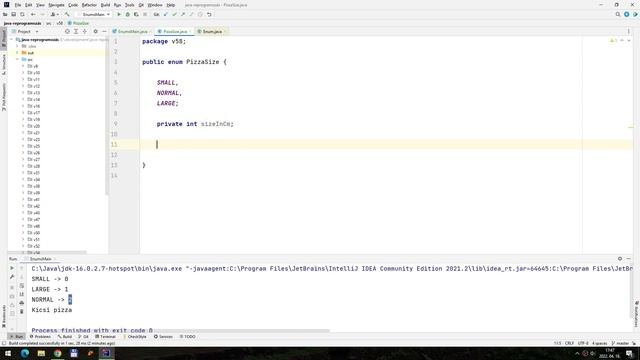Open the TODO tool window tab
Image resolution: width=640 pixels, height=360 pixels.
tap(187, 337)
